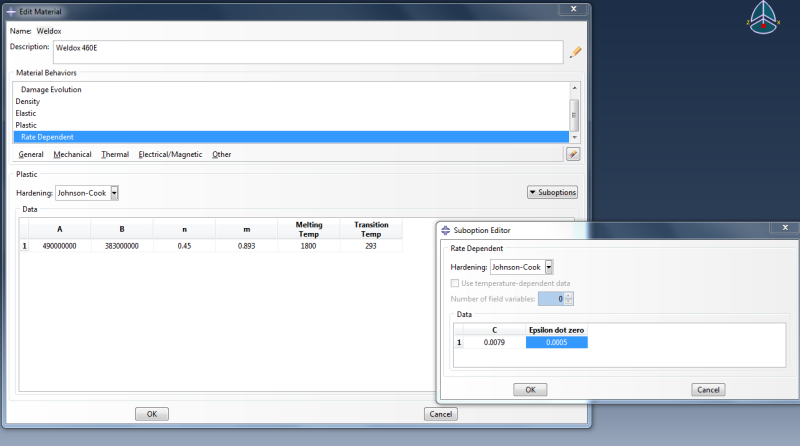The image size is (800, 446).
Task: Click OK in Suboption Editor
Action: 530,390
